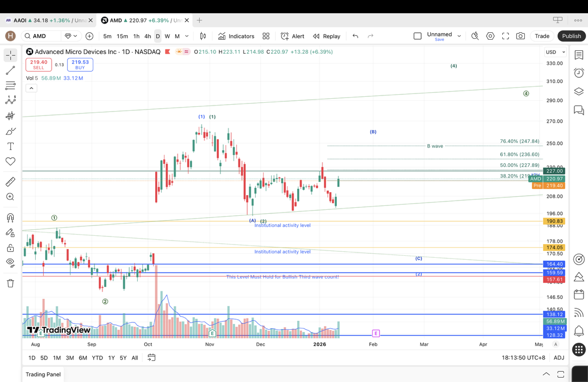The image size is (588, 382).
Task: Open the forecasting and measurement tools
Action: (10, 116)
